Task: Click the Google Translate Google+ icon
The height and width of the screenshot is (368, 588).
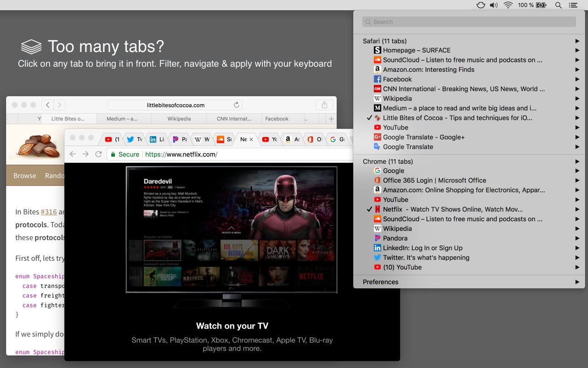Action: coord(378,137)
